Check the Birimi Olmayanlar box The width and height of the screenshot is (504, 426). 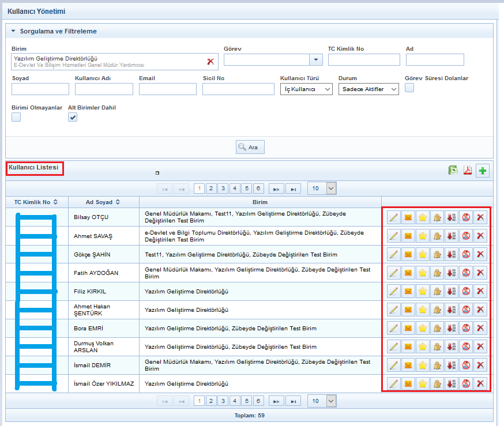tap(16, 117)
